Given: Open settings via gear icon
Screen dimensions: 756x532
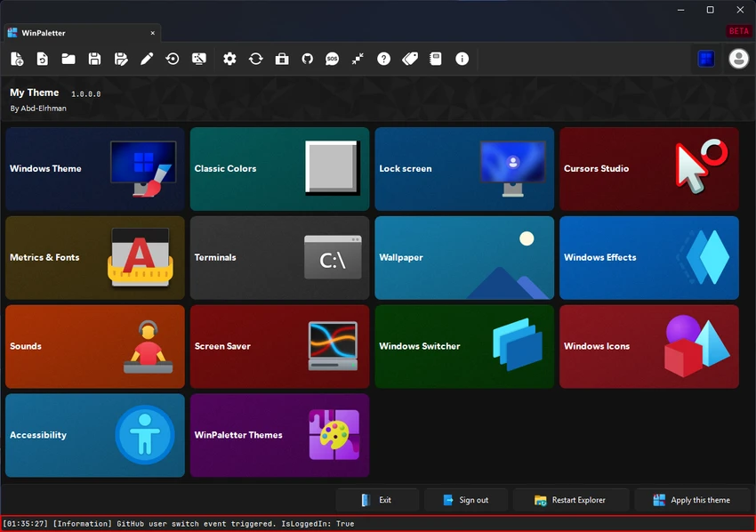Looking at the screenshot, I should (x=229, y=59).
